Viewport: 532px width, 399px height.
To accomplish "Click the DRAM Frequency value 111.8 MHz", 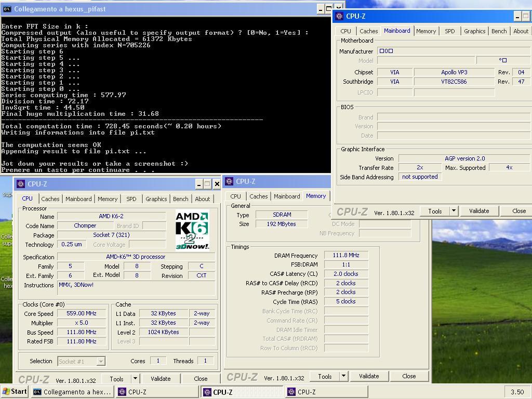I will (345, 255).
